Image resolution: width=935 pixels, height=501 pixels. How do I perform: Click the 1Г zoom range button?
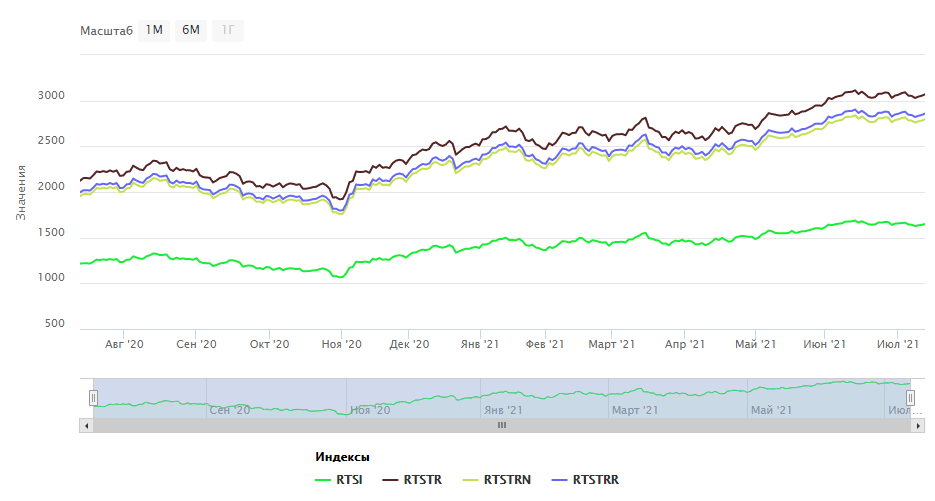[x=227, y=30]
